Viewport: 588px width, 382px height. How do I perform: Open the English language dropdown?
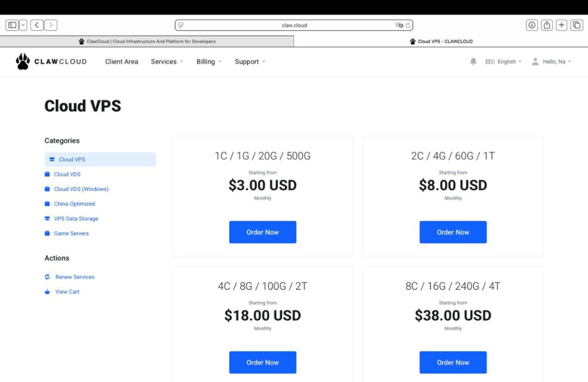point(504,61)
